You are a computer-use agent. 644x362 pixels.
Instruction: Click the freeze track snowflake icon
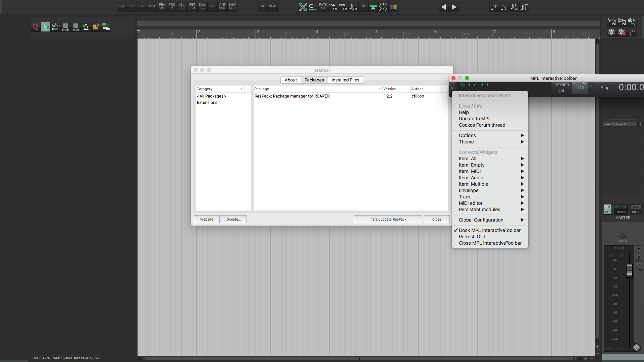[x=611, y=32]
